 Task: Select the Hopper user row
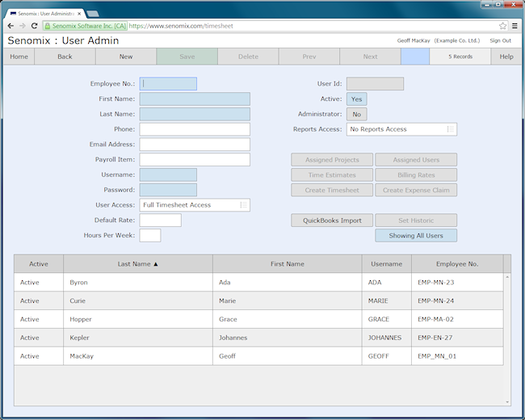258,319
